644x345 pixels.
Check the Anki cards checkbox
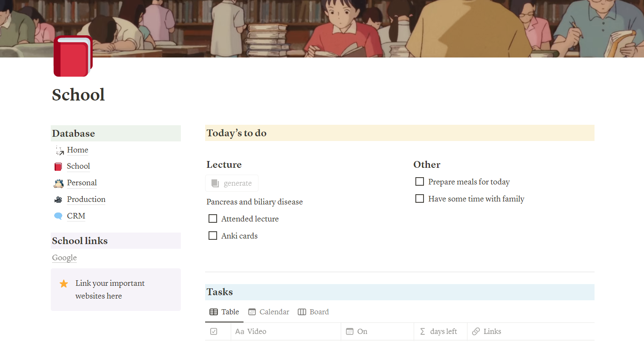point(213,235)
